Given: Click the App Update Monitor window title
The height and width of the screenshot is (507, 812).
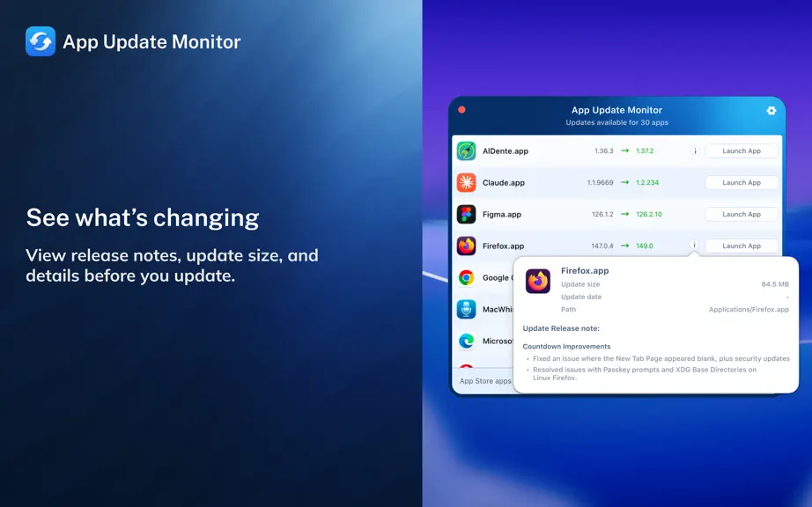Looking at the screenshot, I should point(616,110).
